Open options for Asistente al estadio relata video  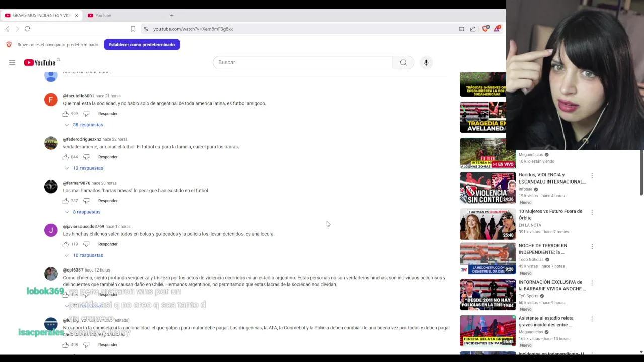(592, 319)
